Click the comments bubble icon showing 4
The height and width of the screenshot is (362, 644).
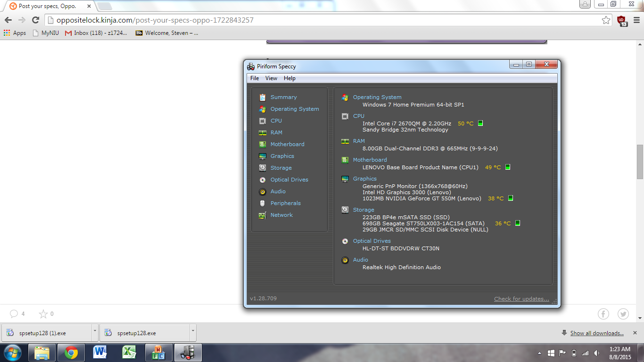14,313
